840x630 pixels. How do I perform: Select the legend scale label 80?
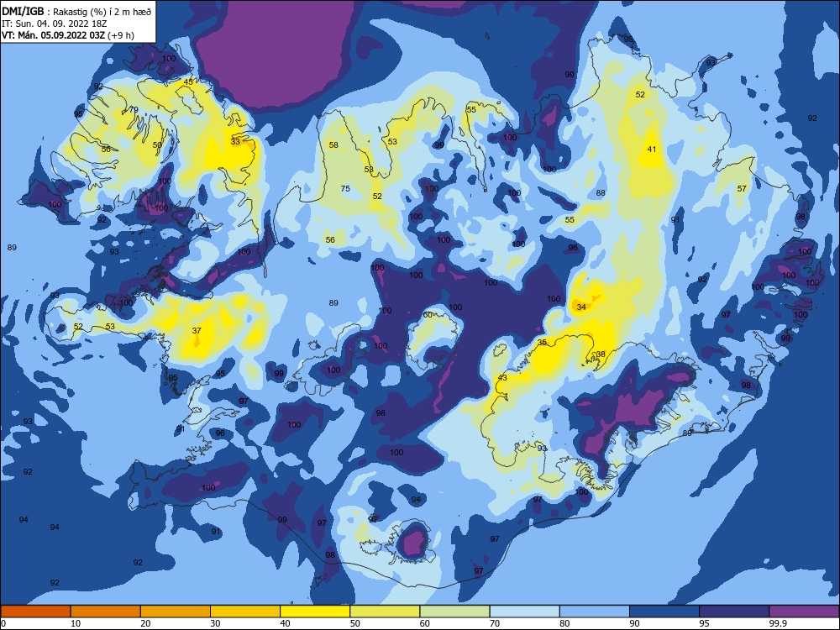[564, 623]
